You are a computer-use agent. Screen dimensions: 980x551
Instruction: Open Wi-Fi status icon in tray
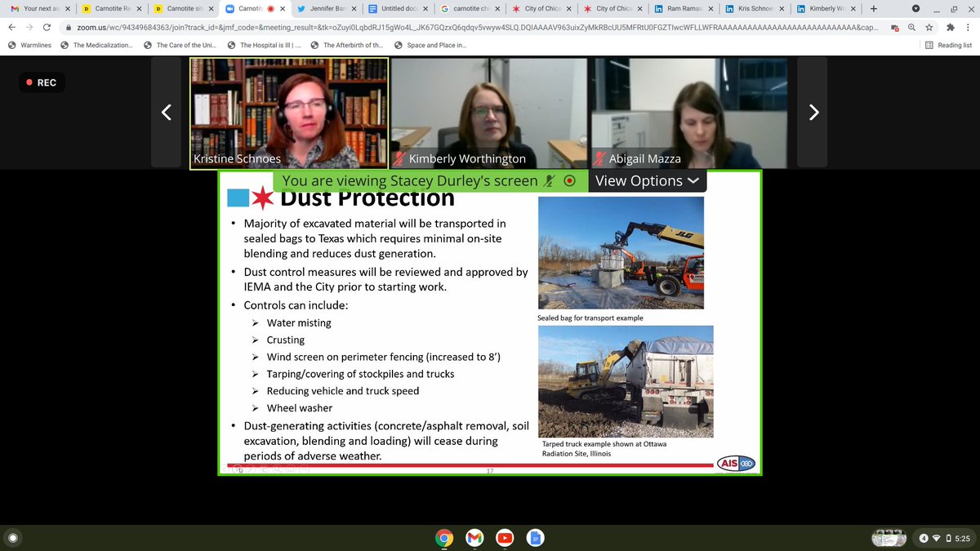[936, 538]
